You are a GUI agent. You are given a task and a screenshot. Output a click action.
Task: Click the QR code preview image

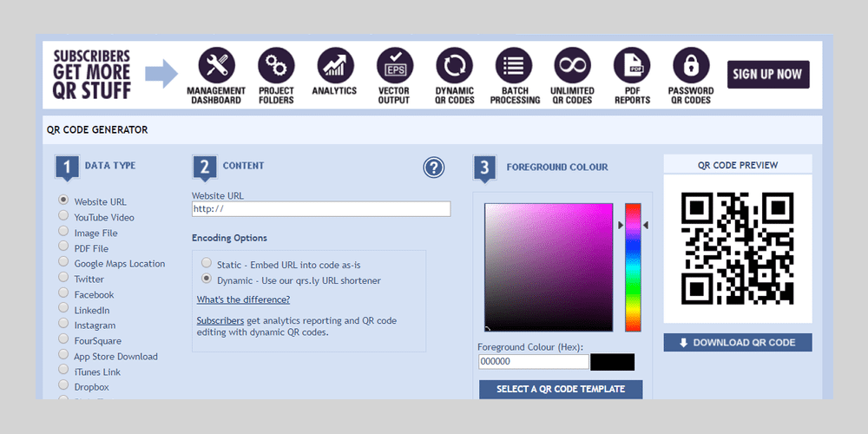point(737,248)
